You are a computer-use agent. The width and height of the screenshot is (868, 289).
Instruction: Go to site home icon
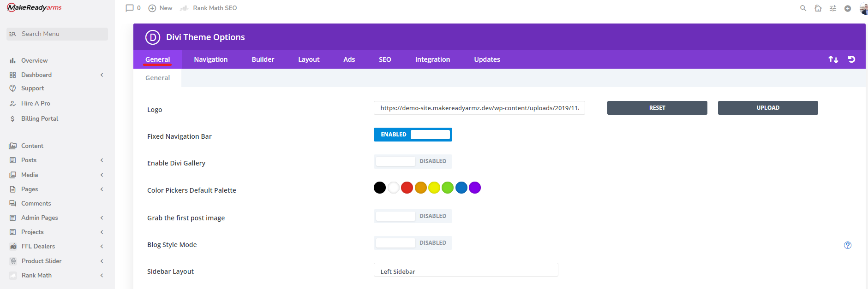[818, 8]
